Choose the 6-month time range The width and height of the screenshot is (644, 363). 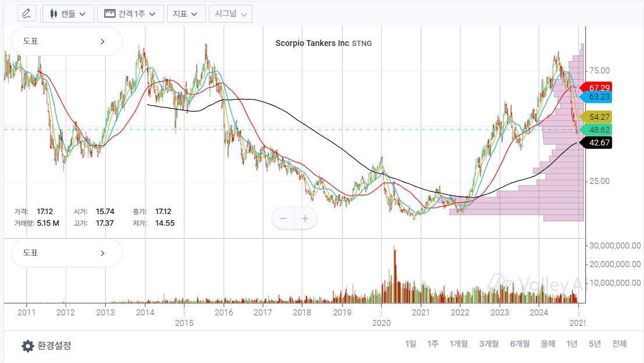pyautogui.click(x=520, y=344)
